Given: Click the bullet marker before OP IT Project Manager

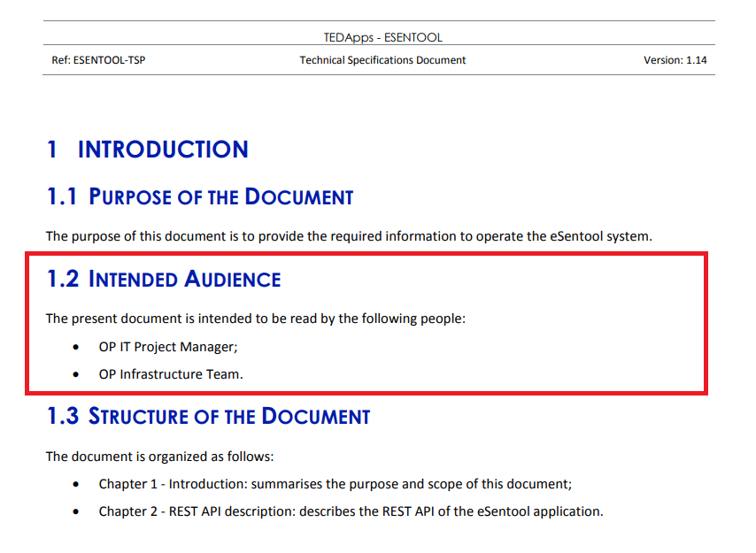Looking at the screenshot, I should pos(74,346).
